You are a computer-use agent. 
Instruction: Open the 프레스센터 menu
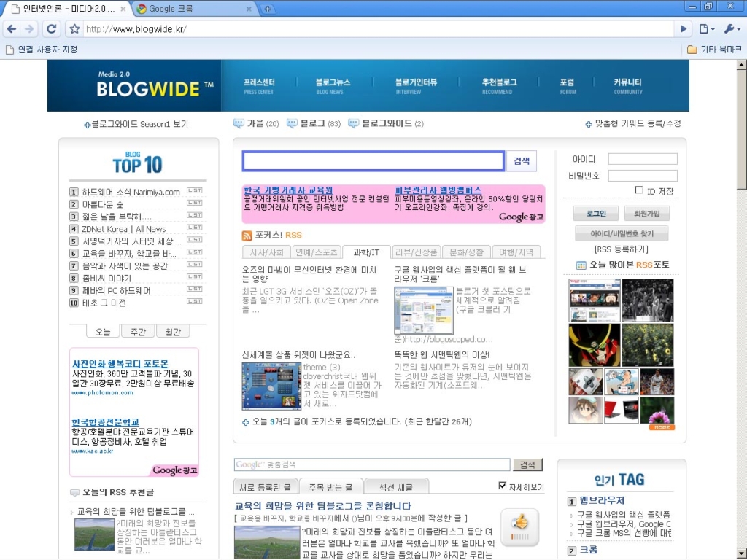(x=259, y=86)
